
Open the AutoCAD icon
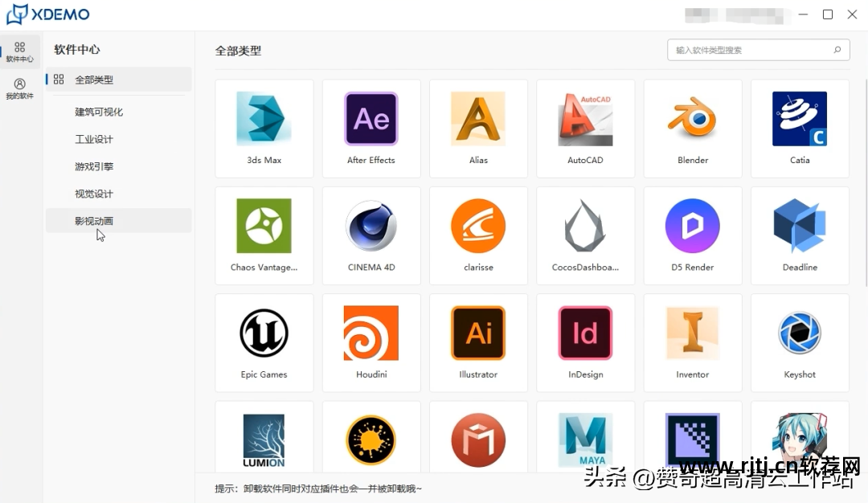pyautogui.click(x=585, y=119)
